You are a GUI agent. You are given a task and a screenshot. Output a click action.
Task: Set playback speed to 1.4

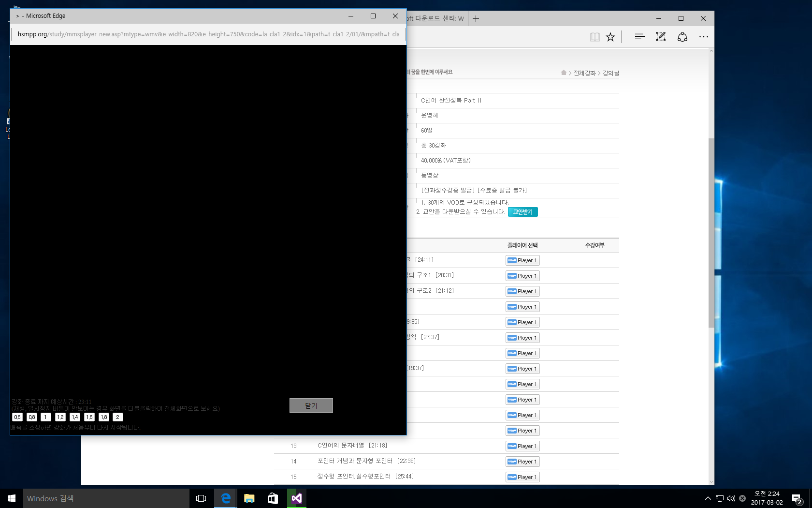tap(74, 417)
